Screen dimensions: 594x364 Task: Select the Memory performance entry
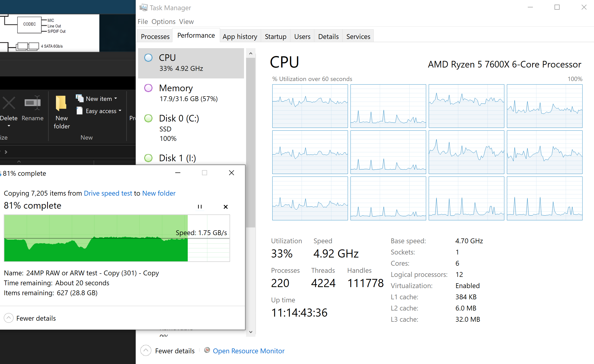tap(191, 93)
